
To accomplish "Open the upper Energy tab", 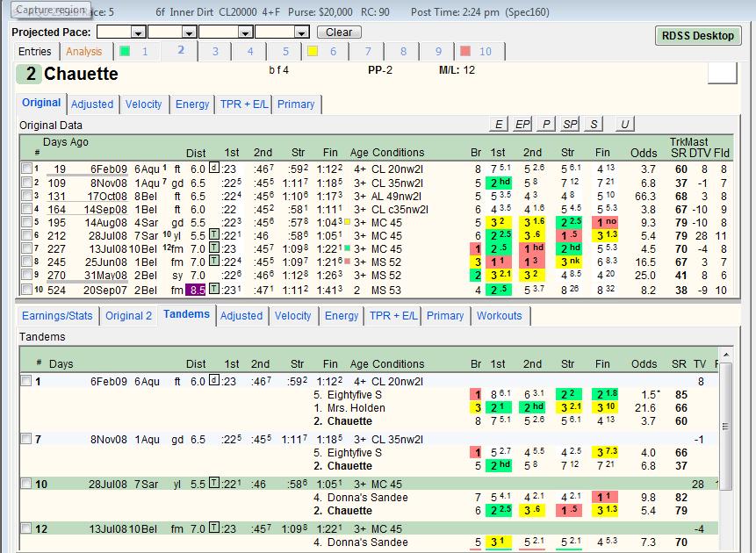I will tap(192, 104).
